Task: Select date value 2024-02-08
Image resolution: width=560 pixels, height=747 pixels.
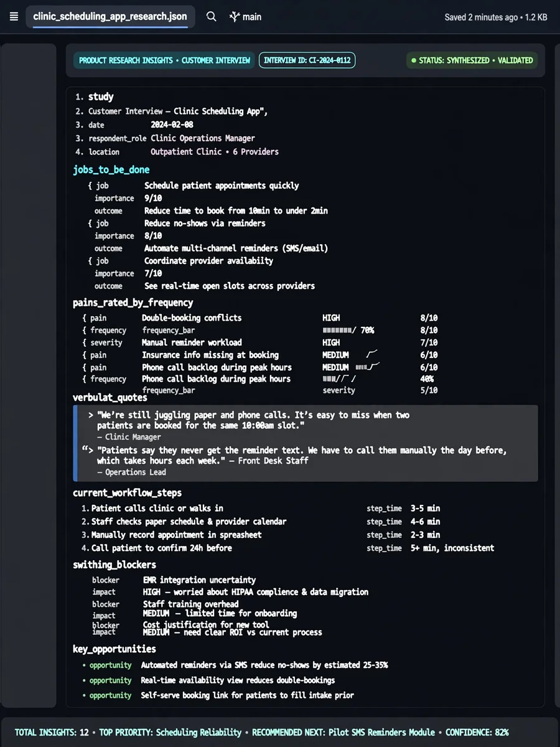Action: pos(172,125)
